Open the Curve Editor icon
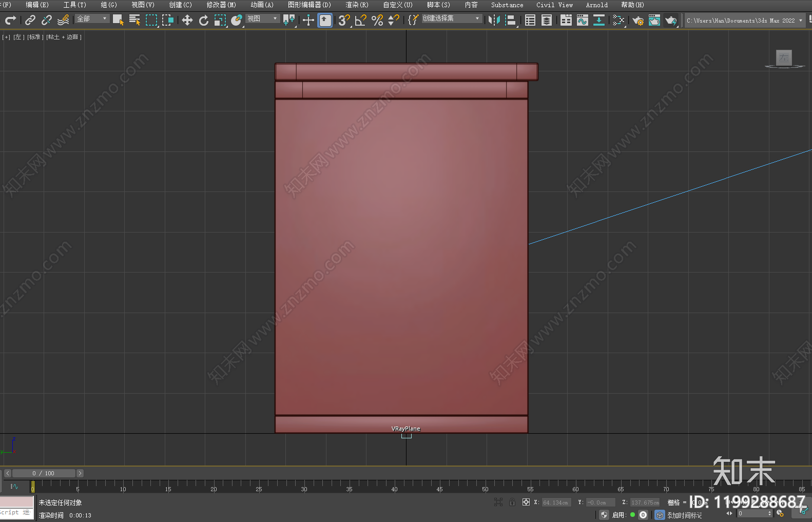Image resolution: width=812 pixels, height=522 pixels. tap(583, 20)
